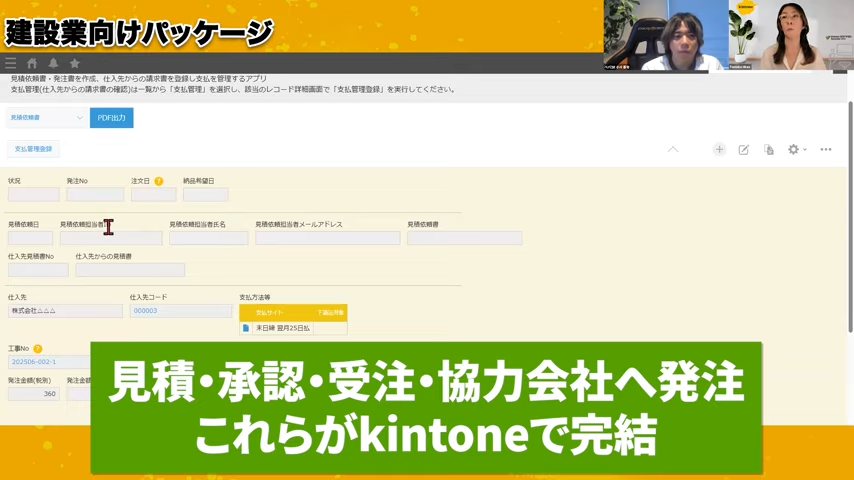Screen dimensions: 854x480
Task: Edit the record with pencil icon
Action: tap(743, 149)
